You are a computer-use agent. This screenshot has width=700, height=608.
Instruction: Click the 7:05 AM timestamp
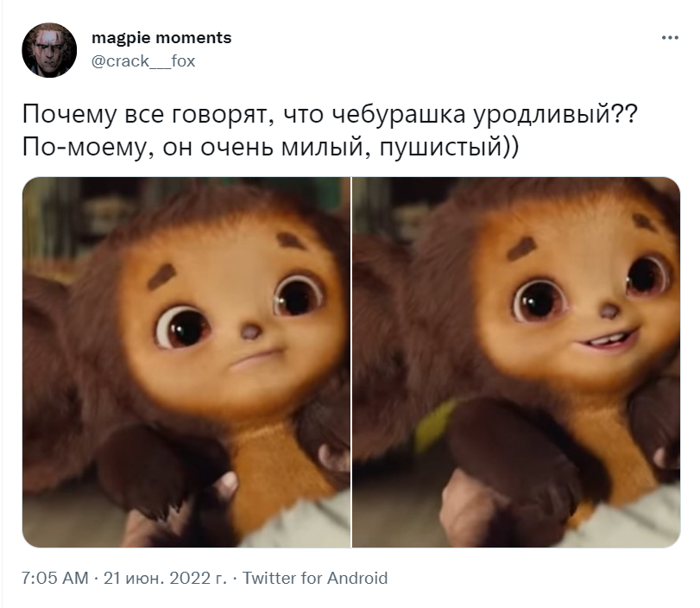[55, 578]
